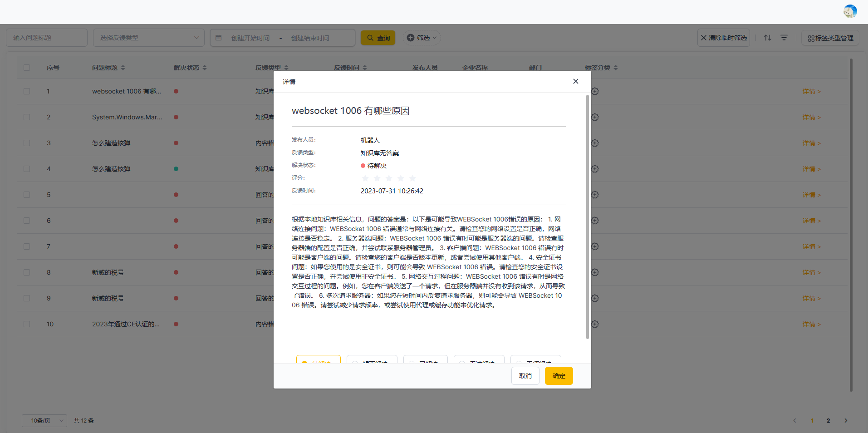Rate five stars in 评分
The width and height of the screenshot is (868, 433).
point(412,178)
